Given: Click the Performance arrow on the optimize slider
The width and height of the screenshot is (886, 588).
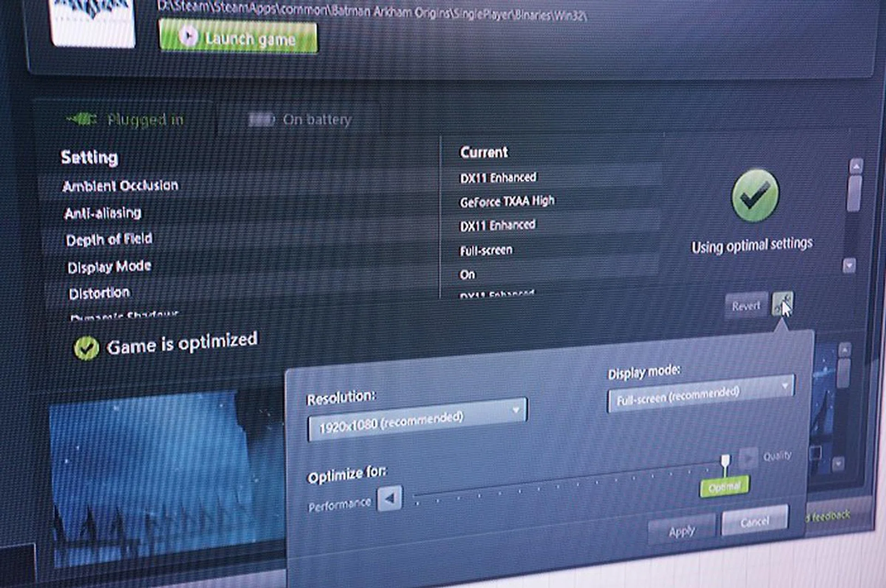Looking at the screenshot, I should point(390,498).
